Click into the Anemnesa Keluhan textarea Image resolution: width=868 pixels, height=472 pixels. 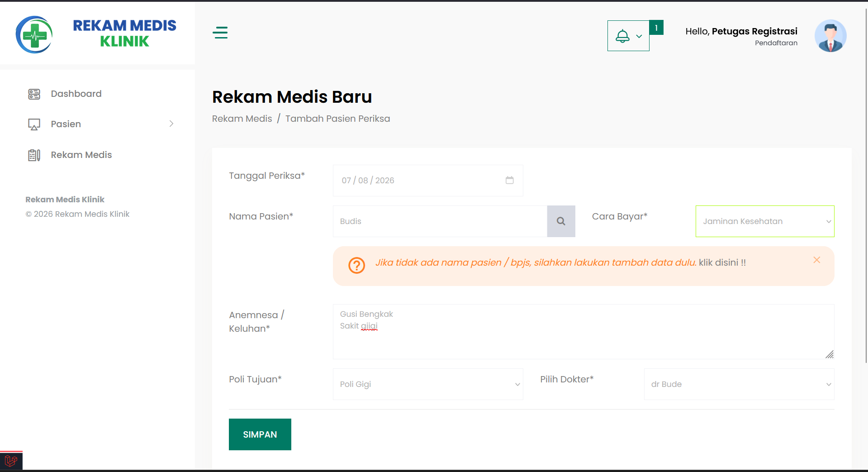point(583,332)
